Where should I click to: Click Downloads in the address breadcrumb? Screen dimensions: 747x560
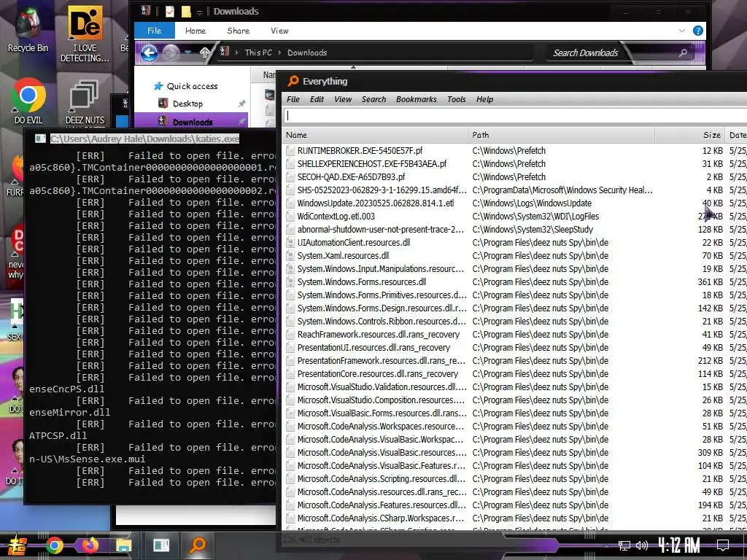point(307,52)
